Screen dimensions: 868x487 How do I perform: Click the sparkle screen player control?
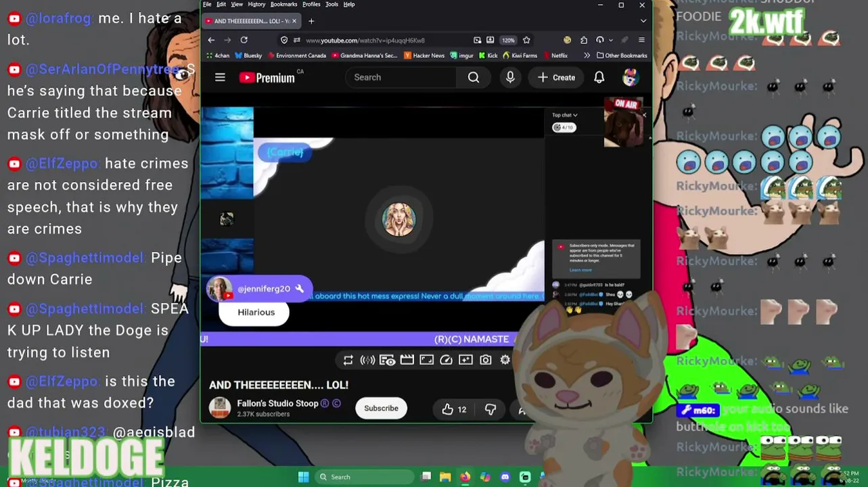pyautogui.click(x=465, y=360)
